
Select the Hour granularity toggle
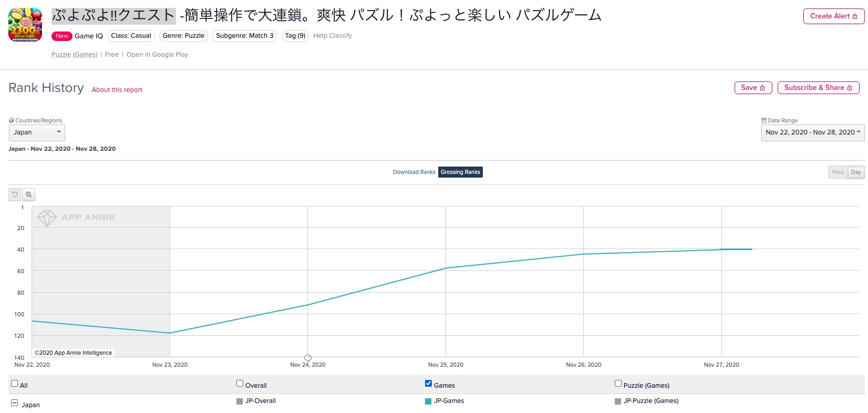tap(838, 172)
